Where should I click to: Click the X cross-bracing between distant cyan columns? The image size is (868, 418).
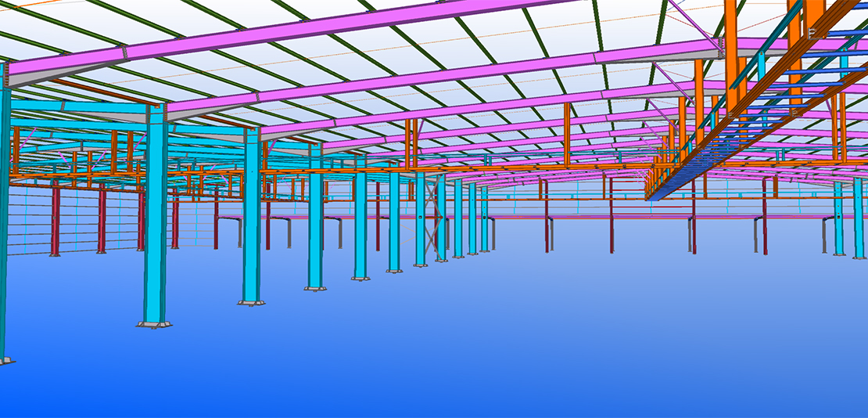432,219
